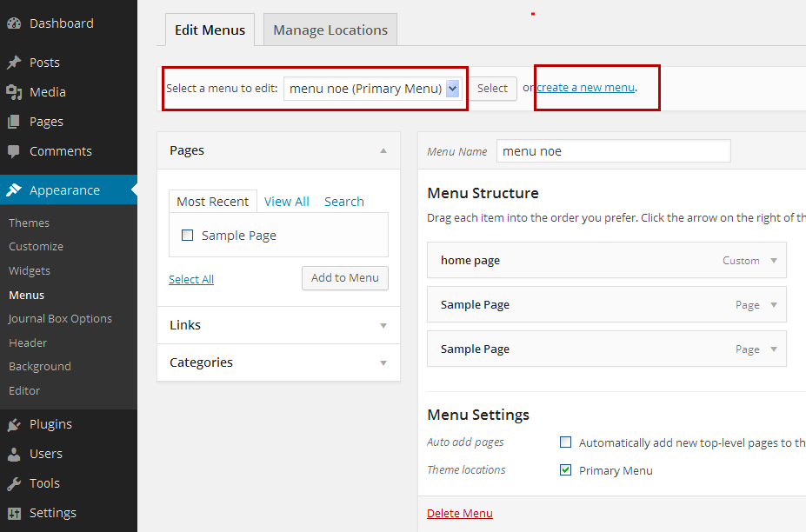Click the Links panel heading
Screen dimensions: 806x532
(x=185, y=325)
